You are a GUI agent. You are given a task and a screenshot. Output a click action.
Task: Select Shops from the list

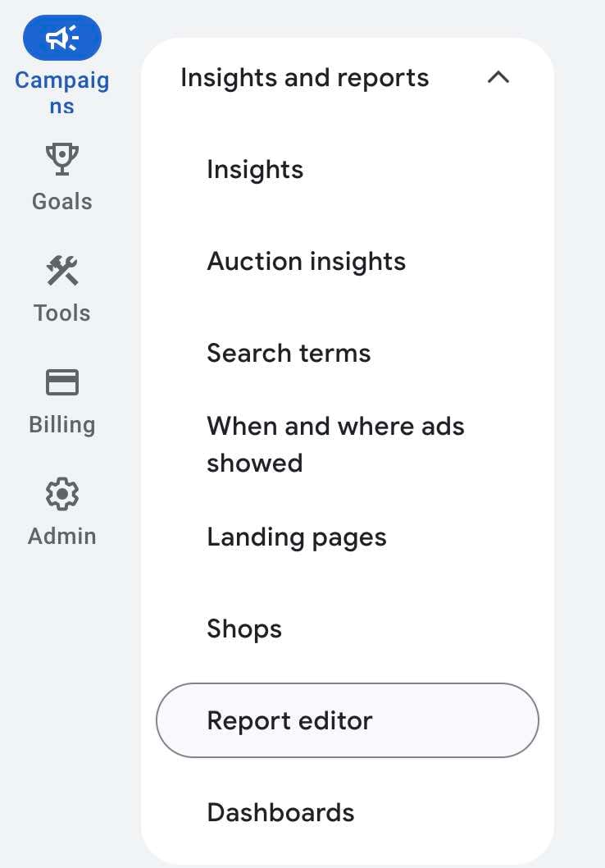(244, 628)
